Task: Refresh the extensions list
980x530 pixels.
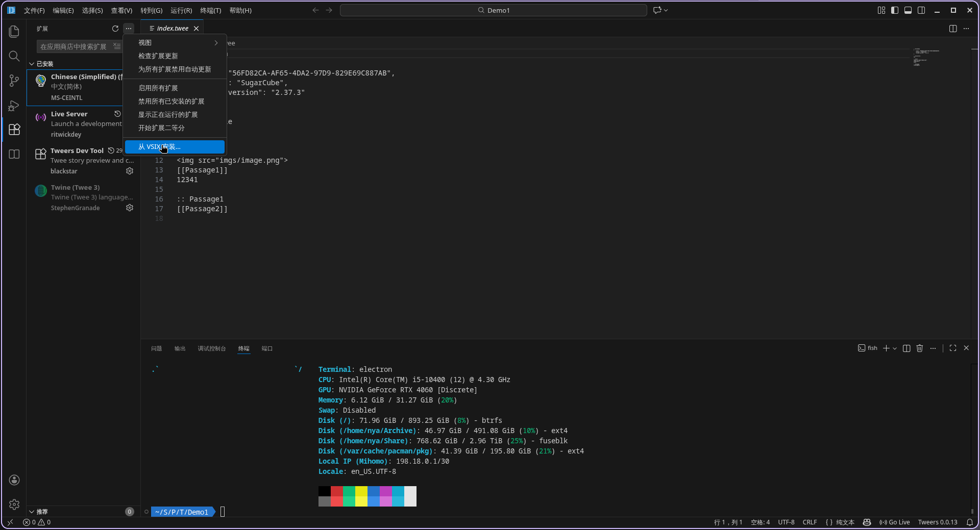Action: (x=115, y=29)
